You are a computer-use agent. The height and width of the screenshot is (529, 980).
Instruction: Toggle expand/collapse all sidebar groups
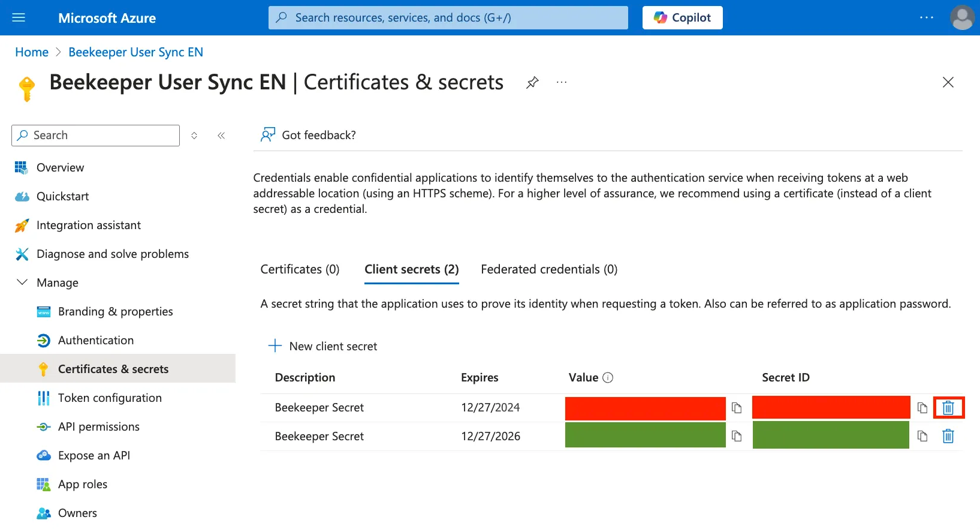[x=194, y=136]
